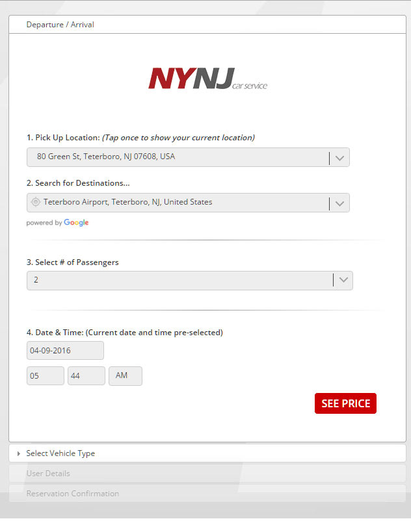Click the location target icon in the destination field
Viewport: 411px width, 532px height.
(x=36, y=202)
